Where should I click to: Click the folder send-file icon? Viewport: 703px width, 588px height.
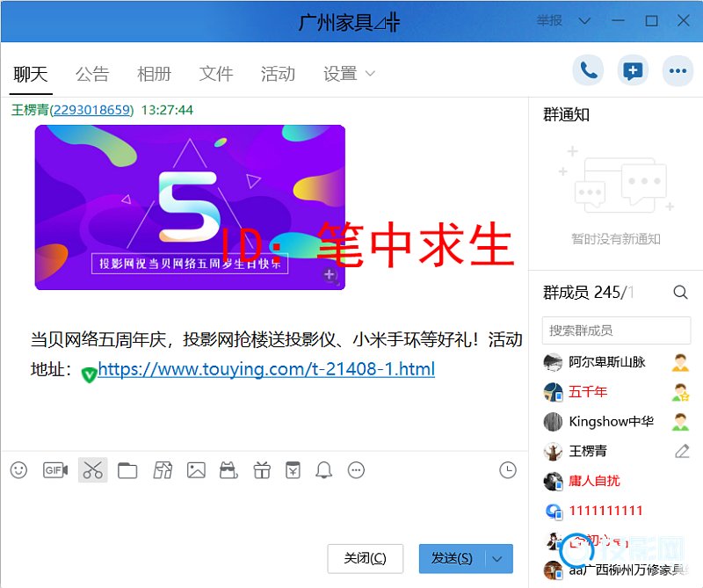[127, 470]
